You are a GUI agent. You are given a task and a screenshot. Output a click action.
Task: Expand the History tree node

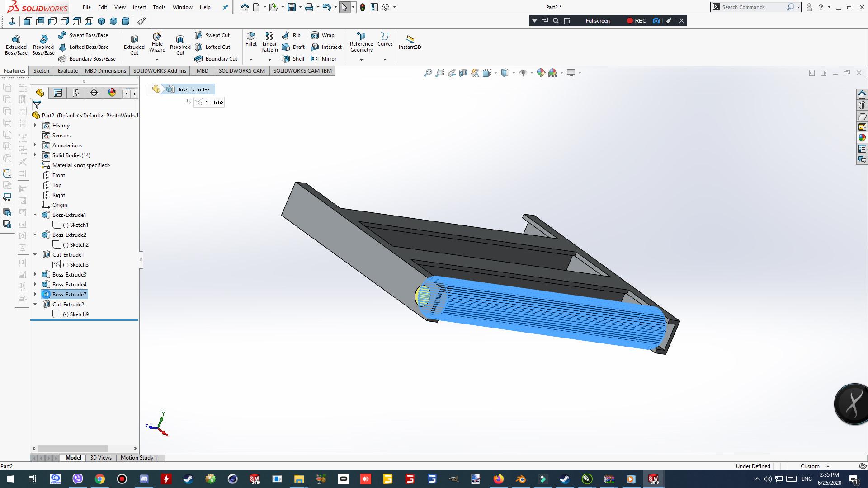click(x=35, y=125)
